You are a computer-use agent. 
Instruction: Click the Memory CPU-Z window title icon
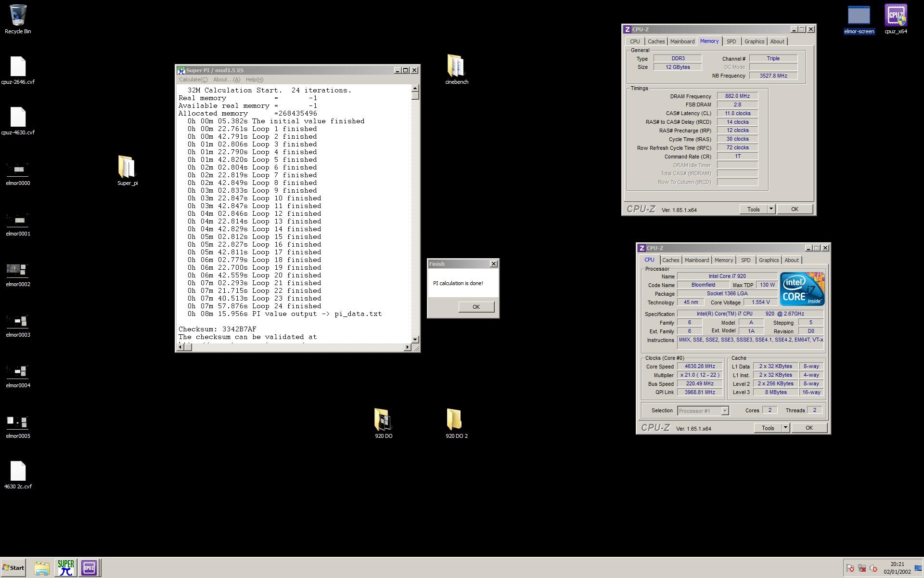coord(627,29)
